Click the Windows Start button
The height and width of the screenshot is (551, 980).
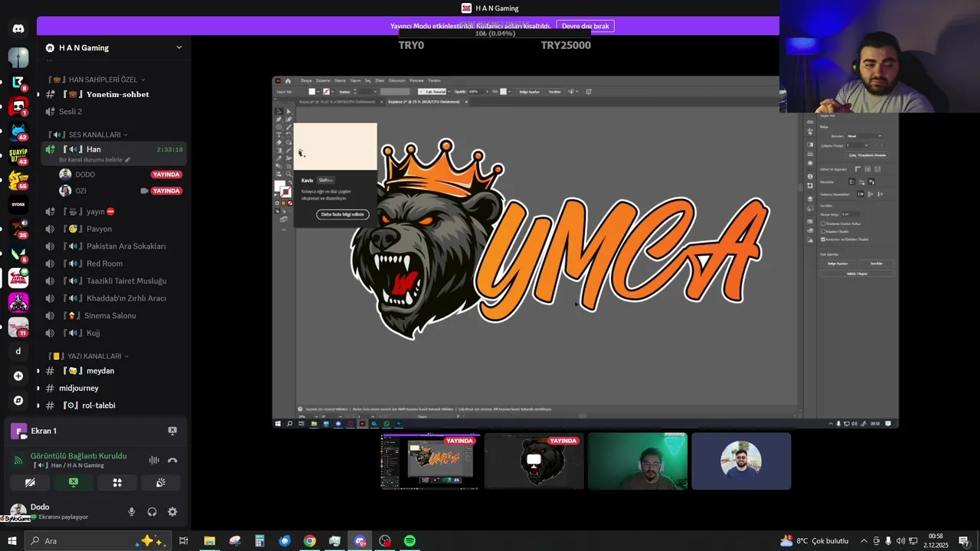12,541
